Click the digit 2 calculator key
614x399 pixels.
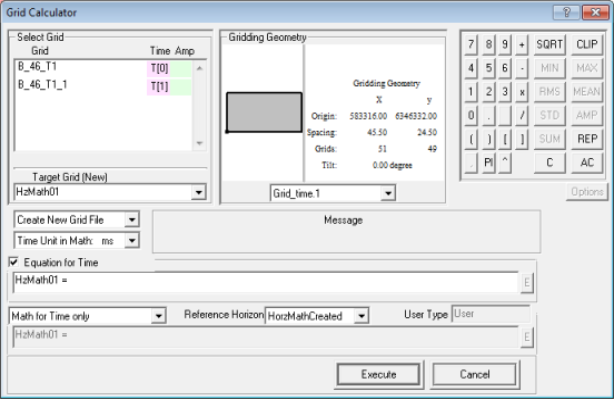click(x=488, y=92)
